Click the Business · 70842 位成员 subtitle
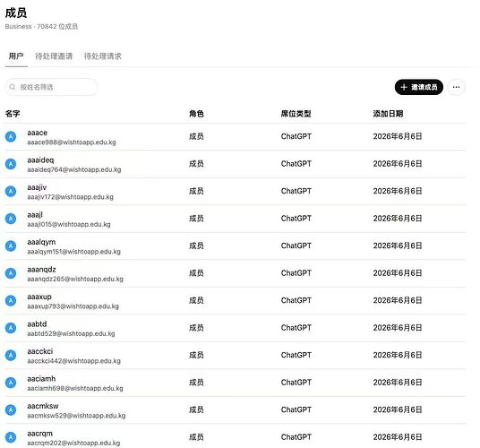The image size is (480, 448). pyautogui.click(x=41, y=27)
